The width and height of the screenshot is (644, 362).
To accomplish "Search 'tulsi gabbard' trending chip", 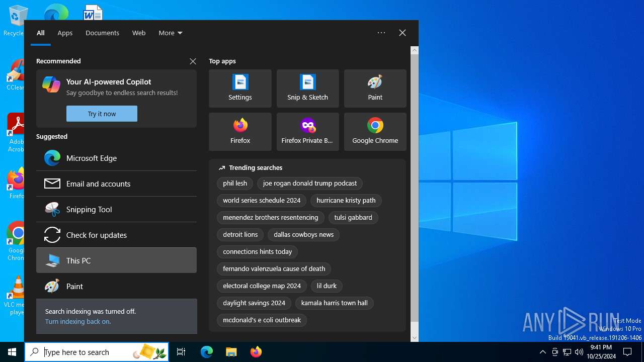I will pos(353,218).
